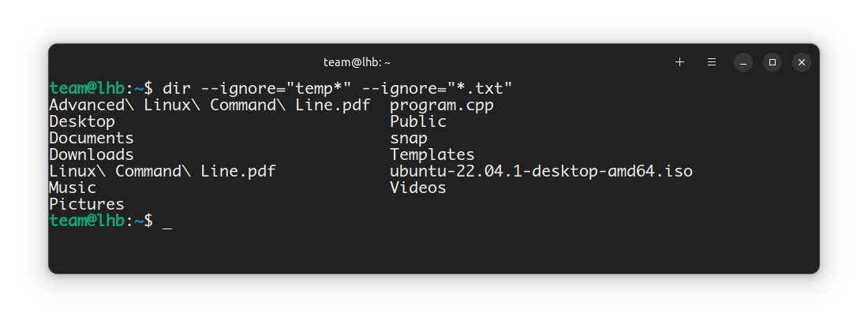The image size is (868, 327).
Task: Maximize the terminal window
Action: (x=773, y=62)
